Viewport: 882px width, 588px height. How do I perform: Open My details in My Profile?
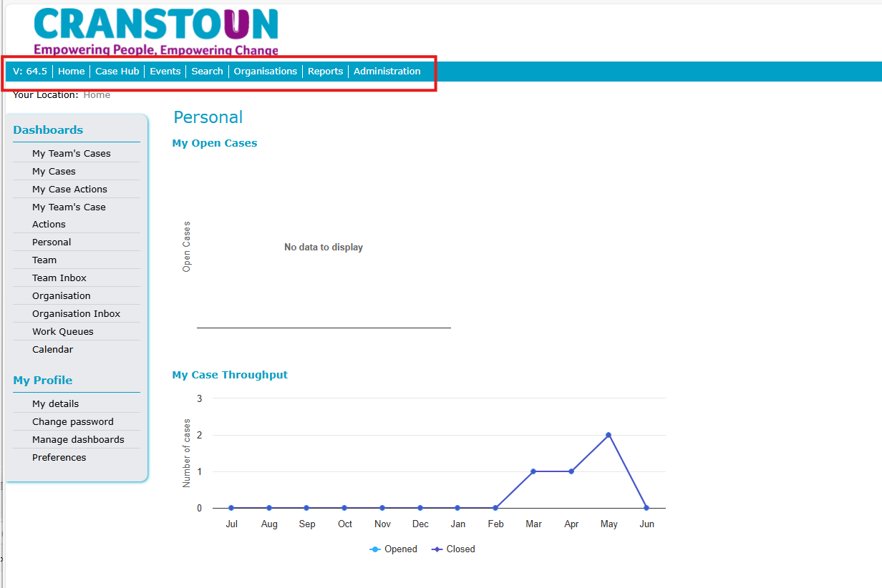click(56, 403)
